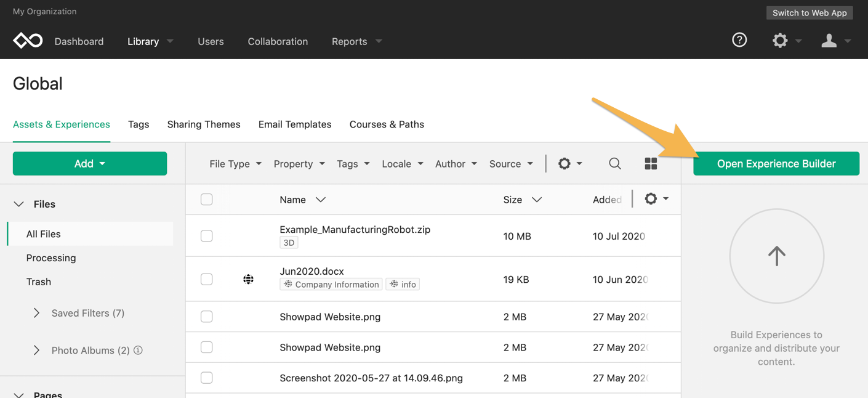
Task: Switch to grid view icon
Action: [x=651, y=163]
